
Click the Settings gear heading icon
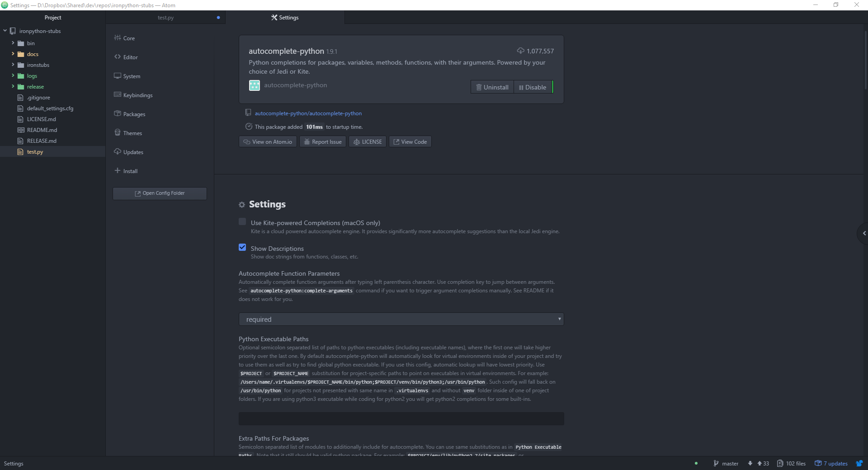[x=242, y=205]
